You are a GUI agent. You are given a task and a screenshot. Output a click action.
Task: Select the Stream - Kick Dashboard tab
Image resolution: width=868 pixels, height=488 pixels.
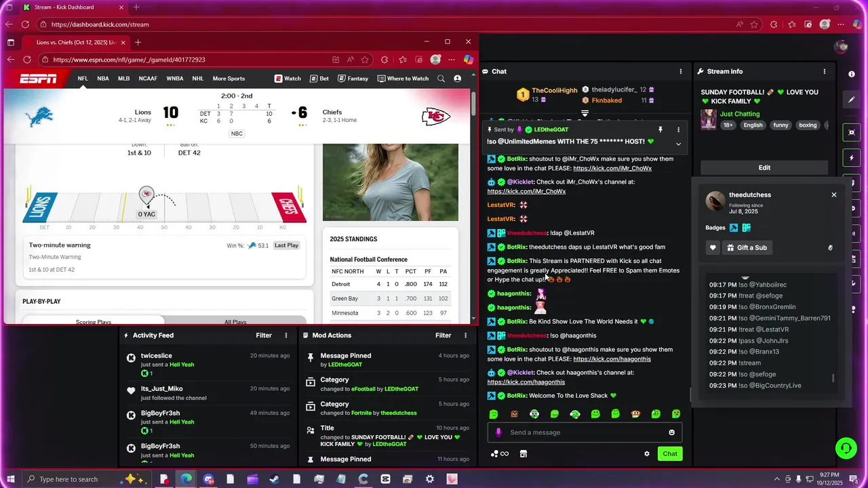tap(73, 7)
